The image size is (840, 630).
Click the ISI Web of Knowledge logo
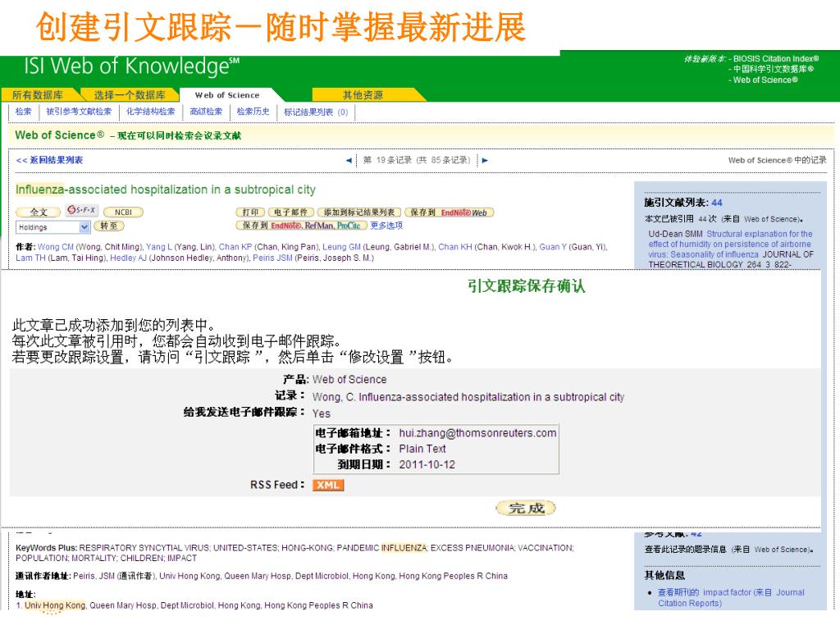click(x=132, y=66)
